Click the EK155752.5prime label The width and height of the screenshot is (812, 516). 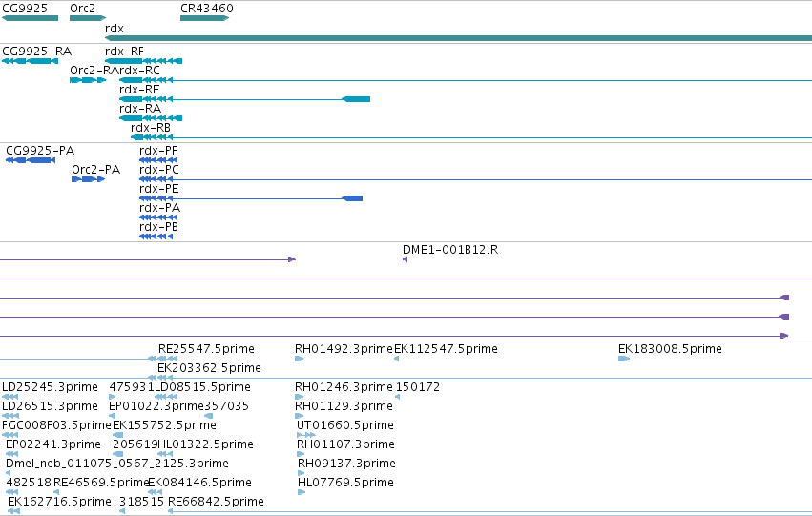pyautogui.click(x=165, y=426)
